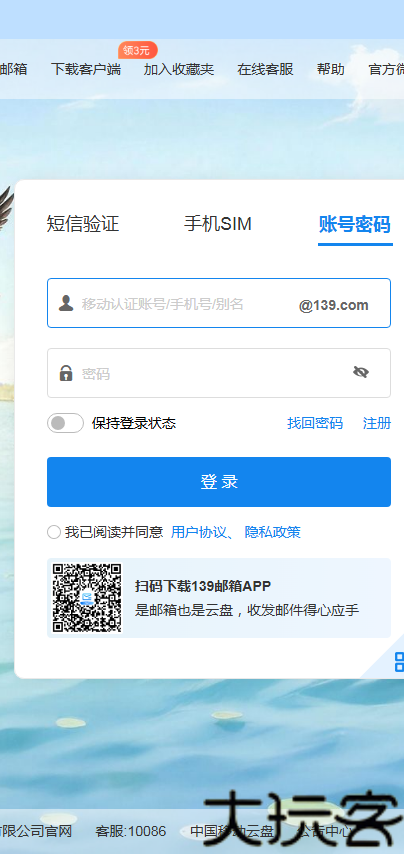Open the 用户协议 link
Image resolution: width=404 pixels, height=855 pixels.
click(x=198, y=532)
